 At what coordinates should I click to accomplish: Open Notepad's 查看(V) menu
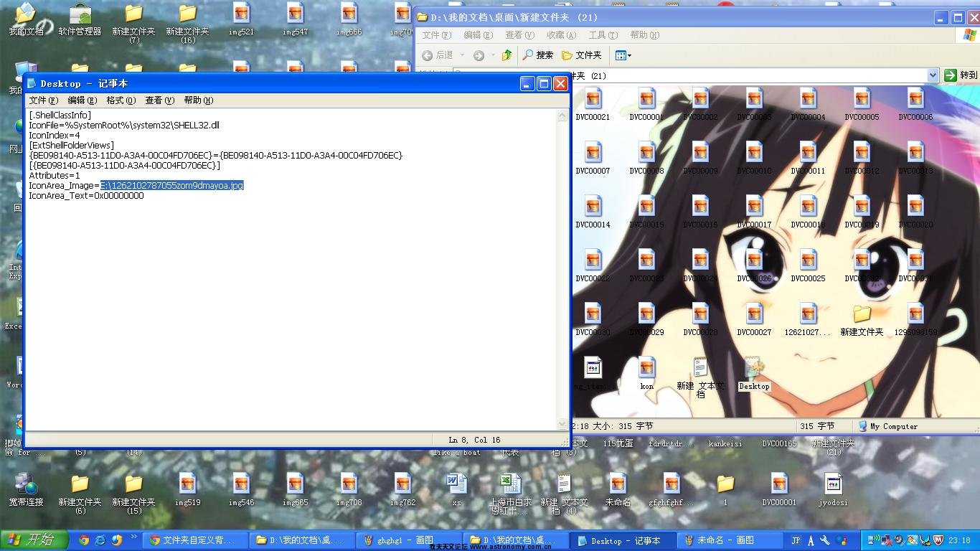[x=159, y=100]
